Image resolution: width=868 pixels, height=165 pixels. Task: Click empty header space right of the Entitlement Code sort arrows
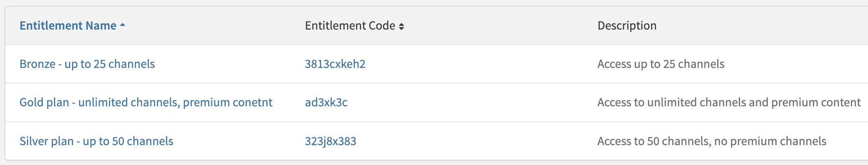pyautogui.click(x=498, y=26)
